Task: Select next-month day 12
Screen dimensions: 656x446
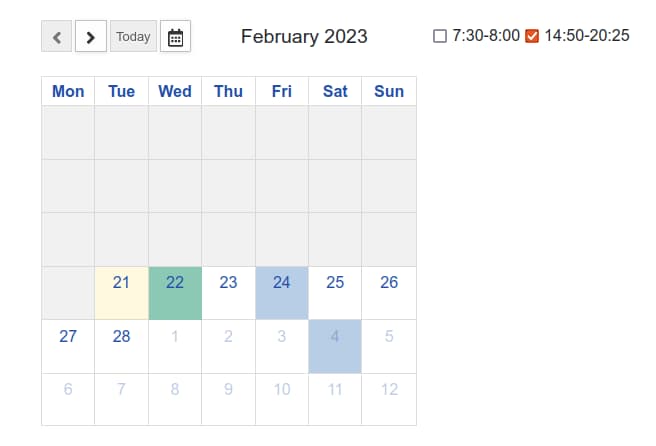Action: (389, 399)
